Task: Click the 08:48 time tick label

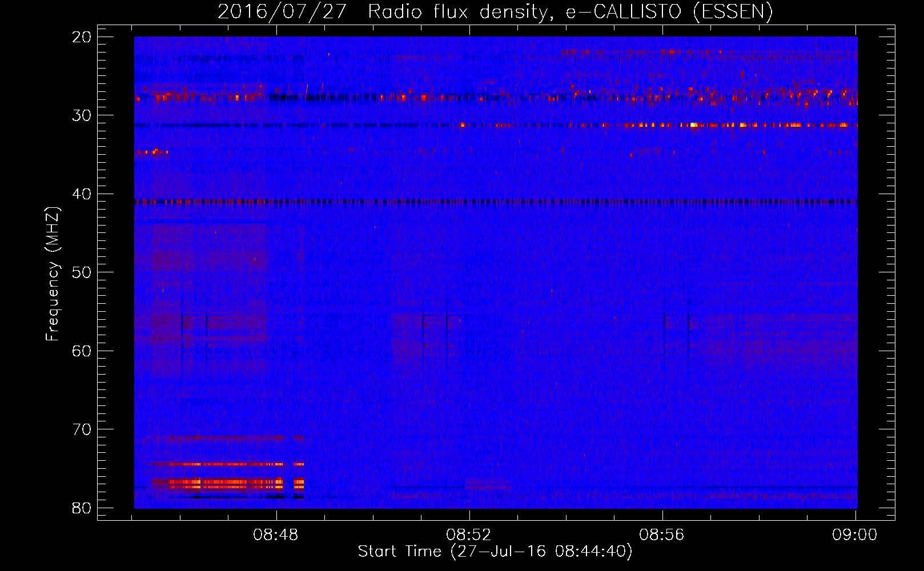Action: (x=276, y=535)
